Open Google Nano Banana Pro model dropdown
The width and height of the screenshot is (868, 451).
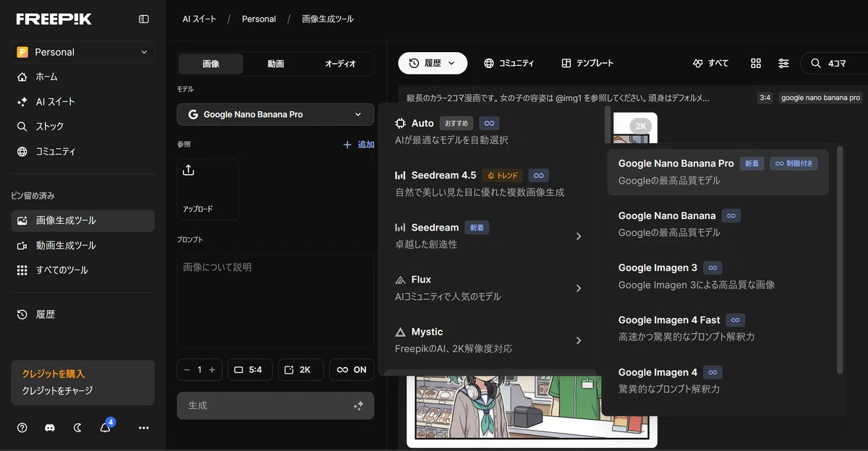click(276, 114)
